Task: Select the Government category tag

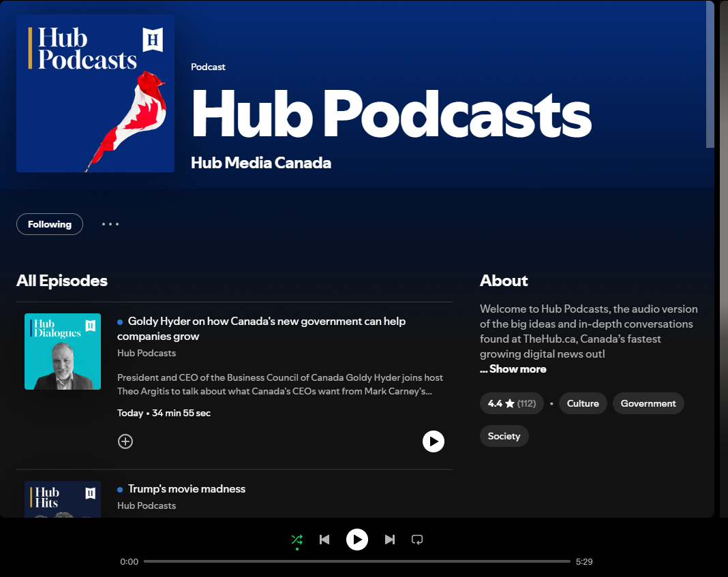Action: (648, 403)
